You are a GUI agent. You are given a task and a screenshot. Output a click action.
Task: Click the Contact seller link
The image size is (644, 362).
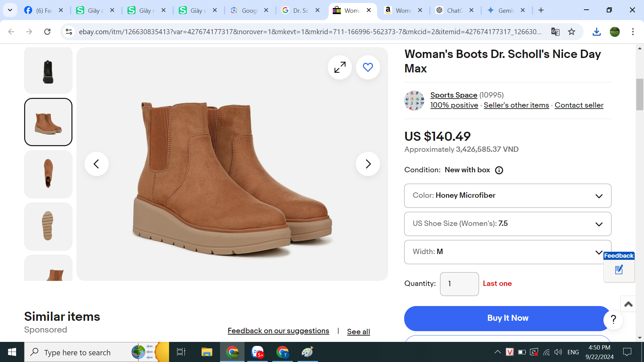coord(579,105)
